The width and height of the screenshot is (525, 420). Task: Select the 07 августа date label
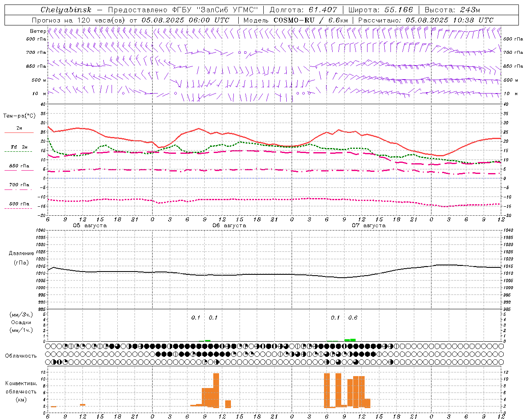(x=369, y=226)
